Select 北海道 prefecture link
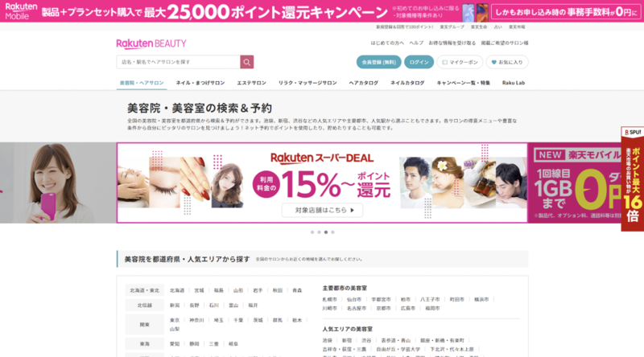 tap(177, 290)
